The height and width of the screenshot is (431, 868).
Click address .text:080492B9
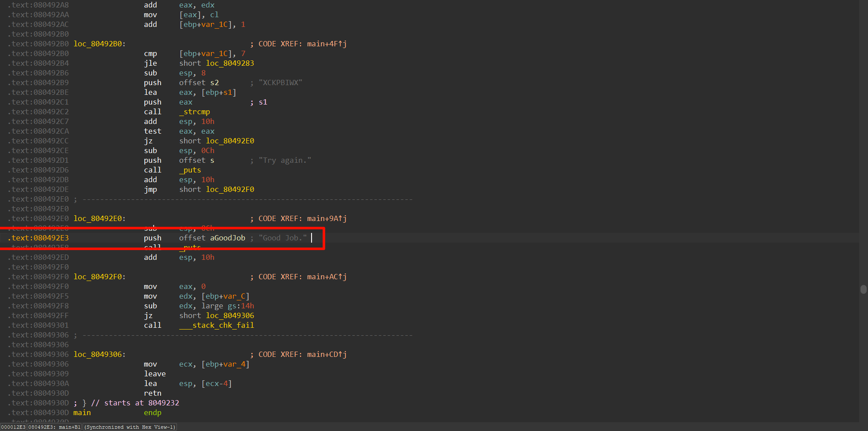click(x=38, y=82)
